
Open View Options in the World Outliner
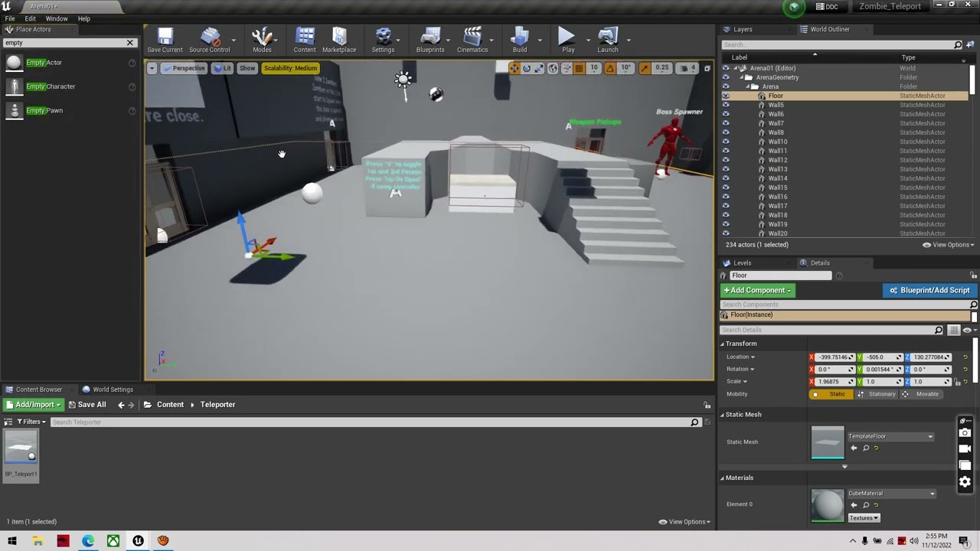point(948,245)
